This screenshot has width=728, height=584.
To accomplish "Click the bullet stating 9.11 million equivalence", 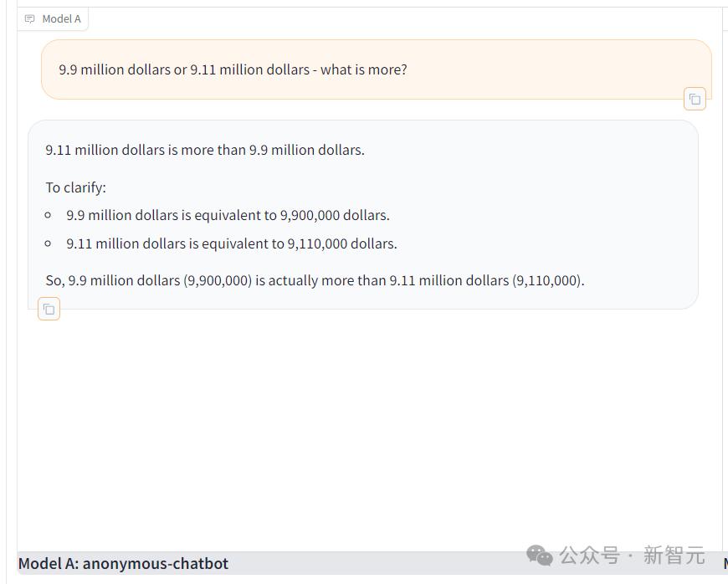I will click(232, 244).
